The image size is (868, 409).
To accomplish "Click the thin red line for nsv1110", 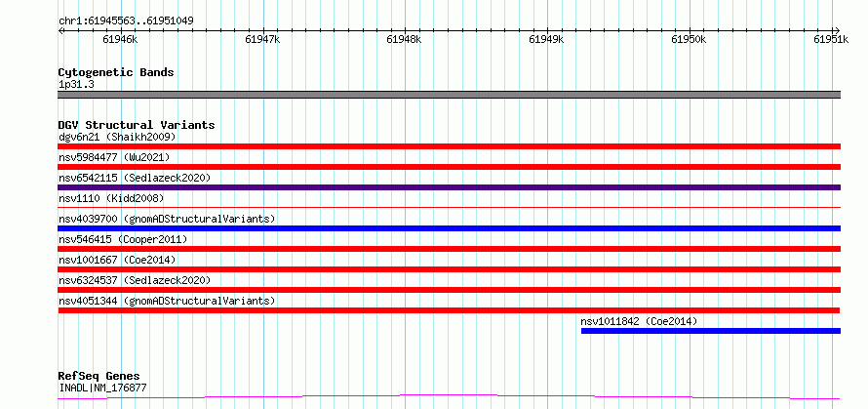I will pos(450,207).
